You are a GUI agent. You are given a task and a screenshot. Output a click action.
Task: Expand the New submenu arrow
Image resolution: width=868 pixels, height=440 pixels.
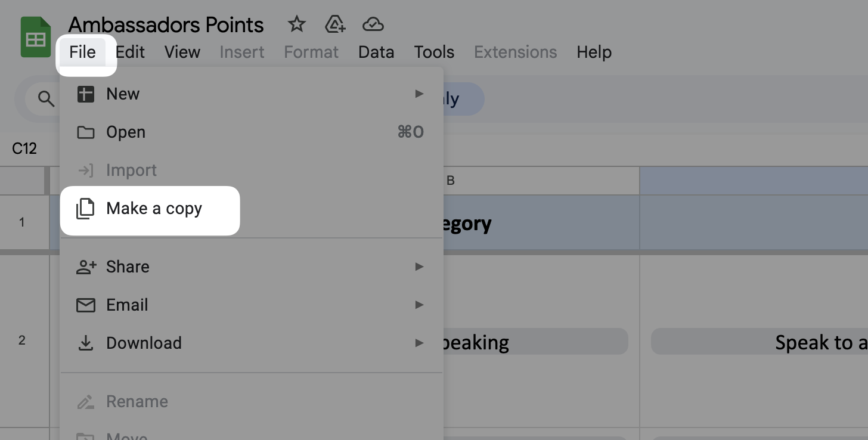point(420,94)
